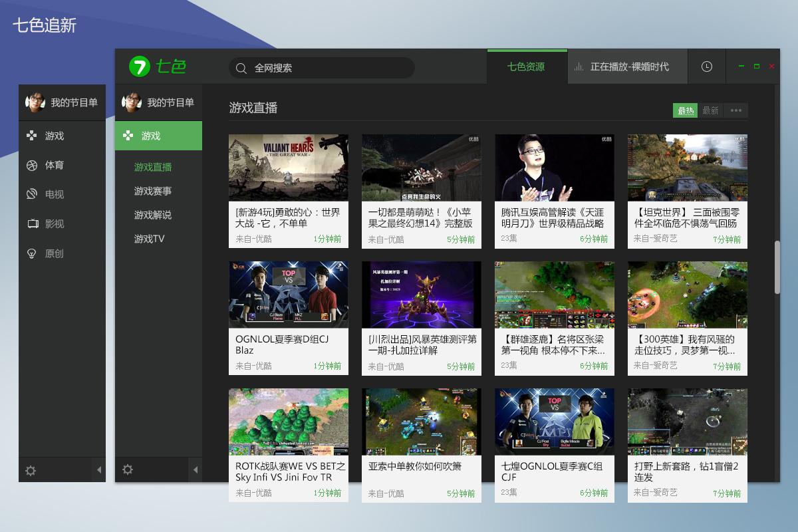Click the 原创 lightbulb icon in left panel

click(x=31, y=253)
